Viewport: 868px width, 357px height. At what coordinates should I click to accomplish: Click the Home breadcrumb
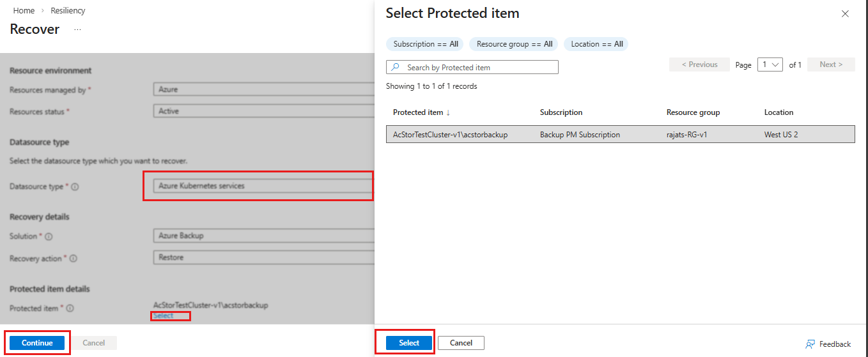click(x=24, y=11)
